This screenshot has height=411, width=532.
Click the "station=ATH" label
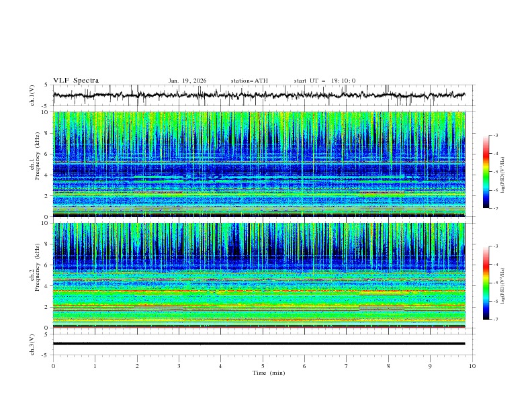[249, 81]
